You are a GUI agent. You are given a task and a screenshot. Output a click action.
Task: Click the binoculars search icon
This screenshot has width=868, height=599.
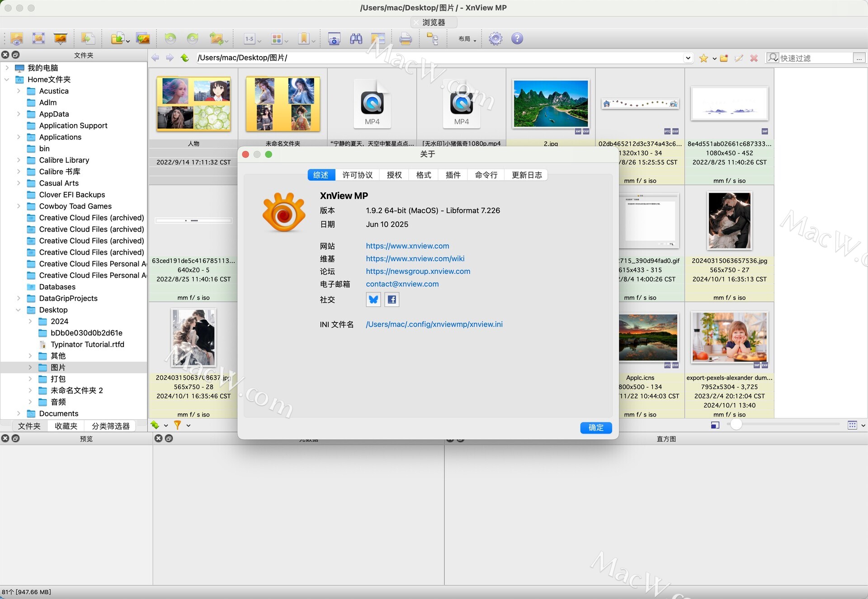coord(356,39)
